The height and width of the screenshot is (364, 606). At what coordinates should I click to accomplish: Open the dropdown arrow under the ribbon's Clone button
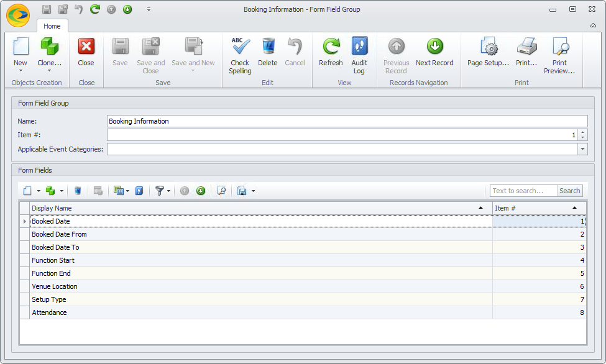pyautogui.click(x=50, y=71)
